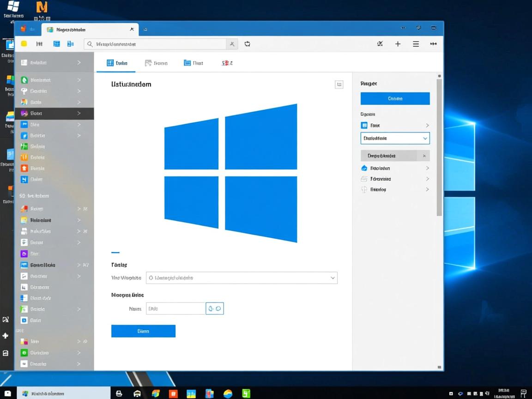This screenshot has width=532, height=399.
Task: Click inside the Name text field
Action: click(x=175, y=308)
